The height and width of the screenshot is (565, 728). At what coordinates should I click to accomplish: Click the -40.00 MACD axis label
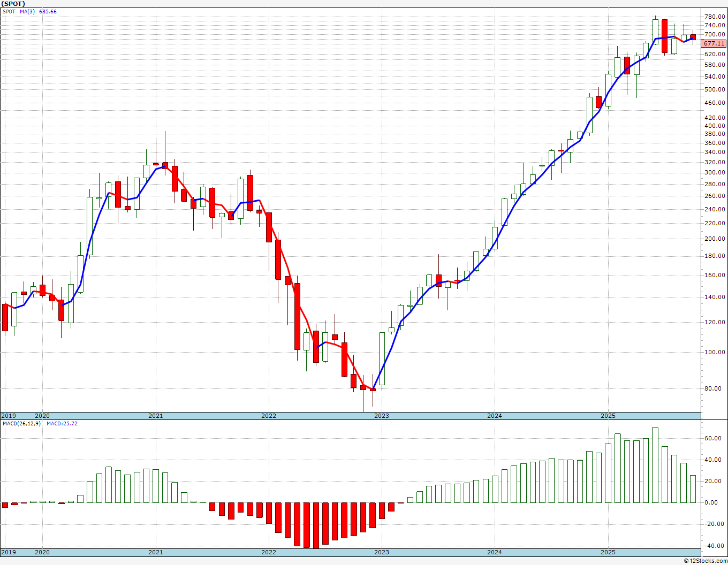[x=715, y=546]
